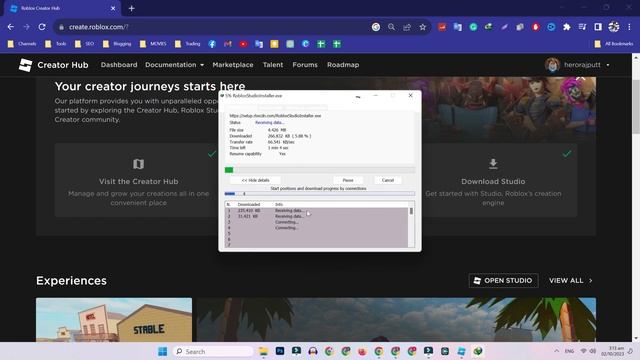The image size is (640, 360).
Task: Select connection row 1 Receiving data
Action: point(316,211)
